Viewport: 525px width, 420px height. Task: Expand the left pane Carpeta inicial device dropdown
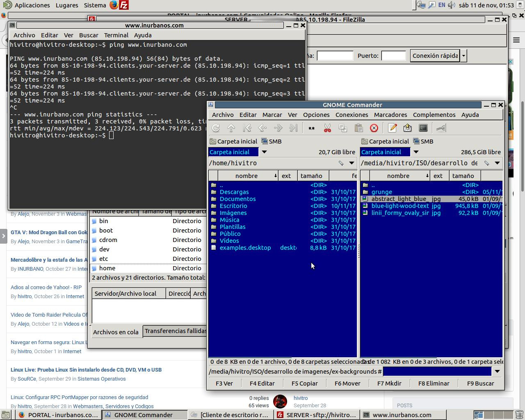pos(264,152)
